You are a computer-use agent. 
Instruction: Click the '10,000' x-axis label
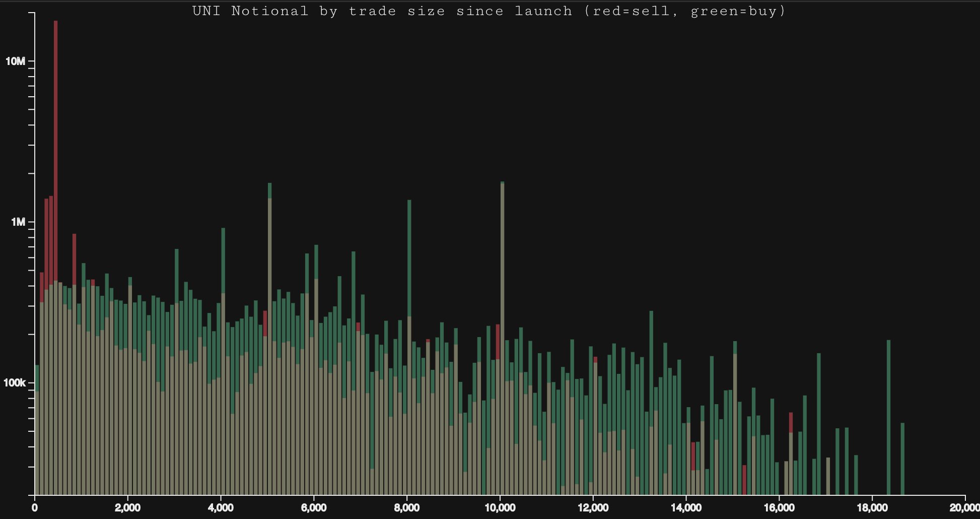tap(500, 508)
